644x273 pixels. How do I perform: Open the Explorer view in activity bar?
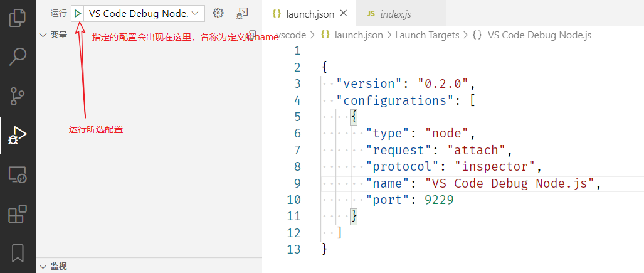pos(18,18)
